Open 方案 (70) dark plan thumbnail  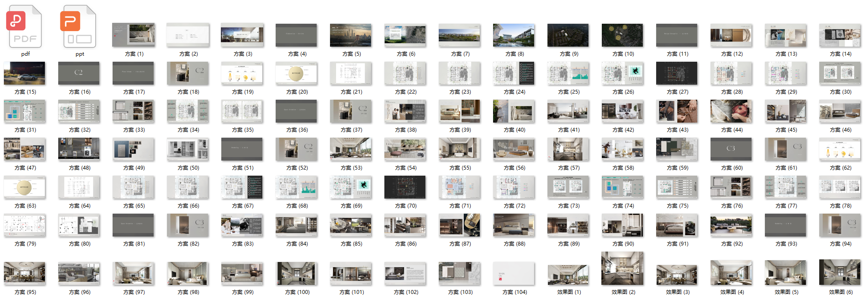[405, 187]
